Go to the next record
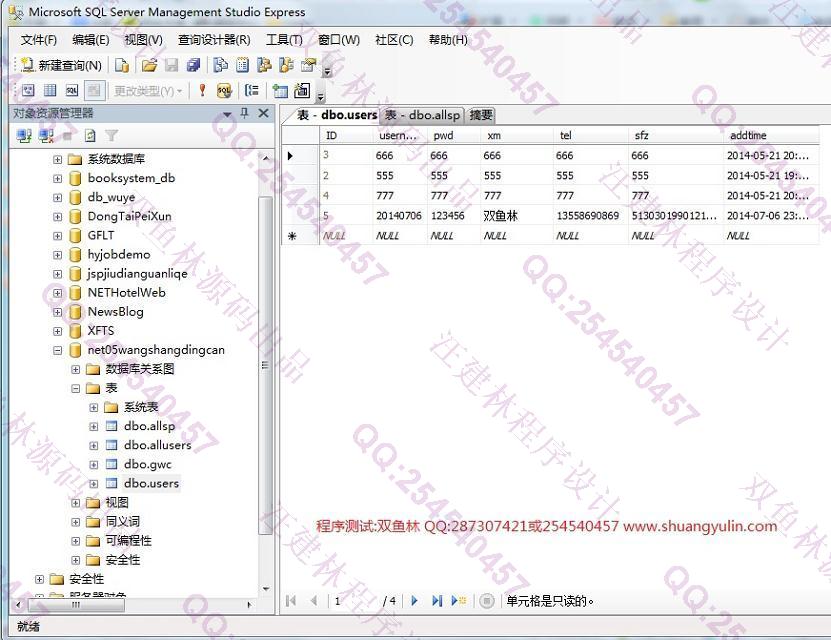Screen dimensions: 831x640 pos(414,600)
